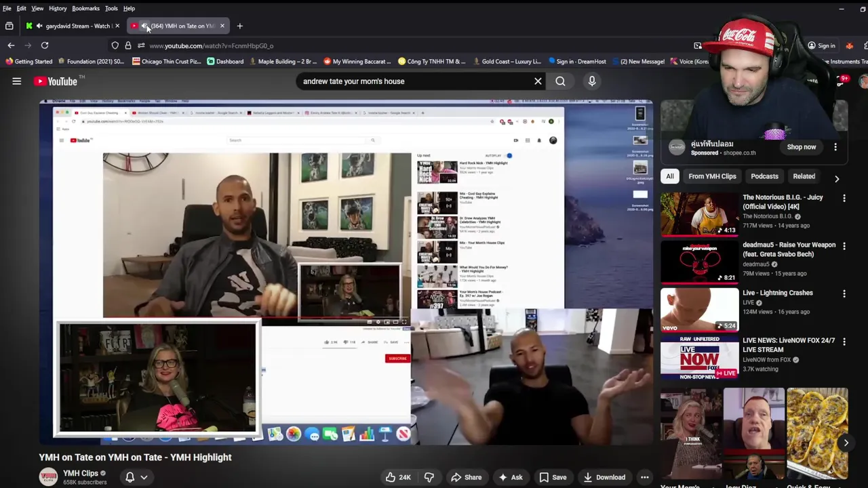Viewport: 868px width, 488px height.
Task: Clear the search box text
Action: [x=538, y=81]
